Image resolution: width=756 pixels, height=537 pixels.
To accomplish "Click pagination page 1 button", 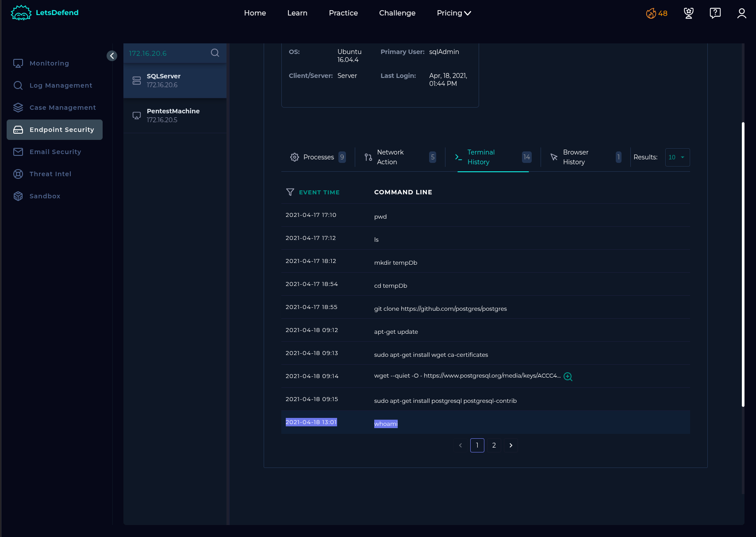I will pyautogui.click(x=477, y=445).
